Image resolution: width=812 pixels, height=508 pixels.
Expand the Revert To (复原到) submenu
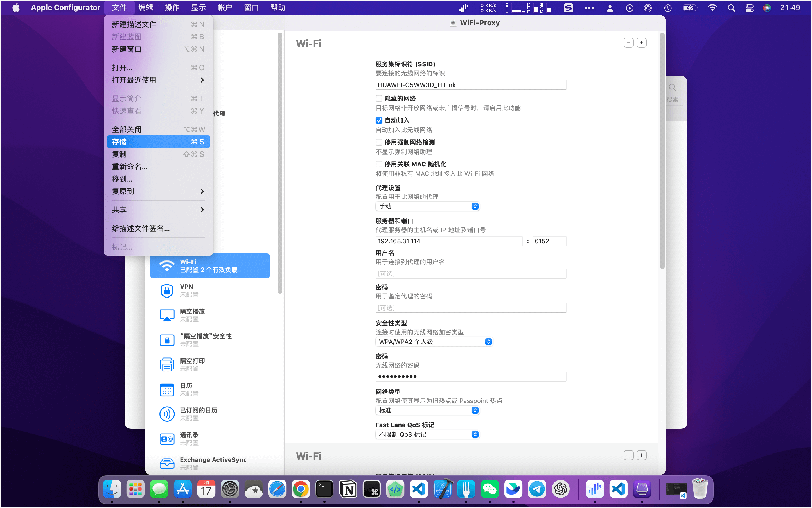click(x=158, y=191)
